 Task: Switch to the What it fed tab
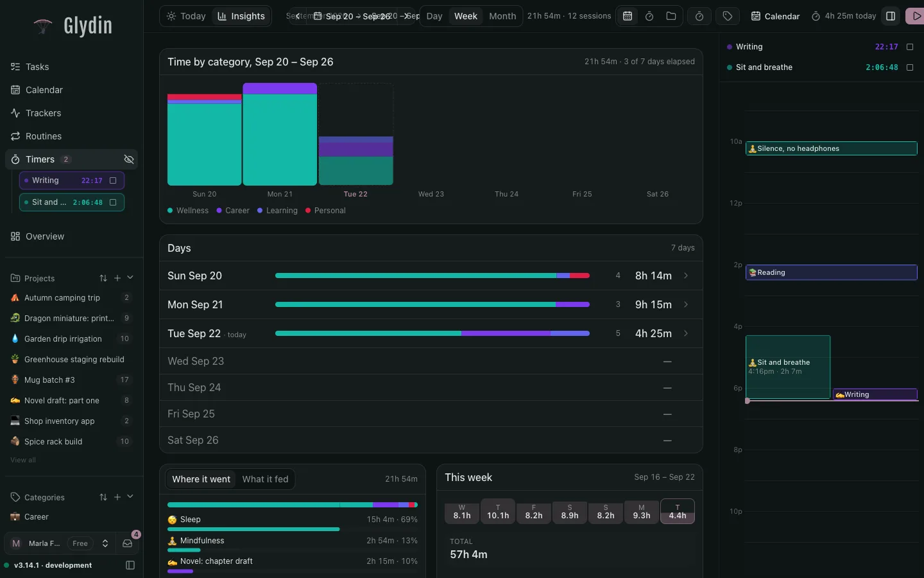coord(265,479)
